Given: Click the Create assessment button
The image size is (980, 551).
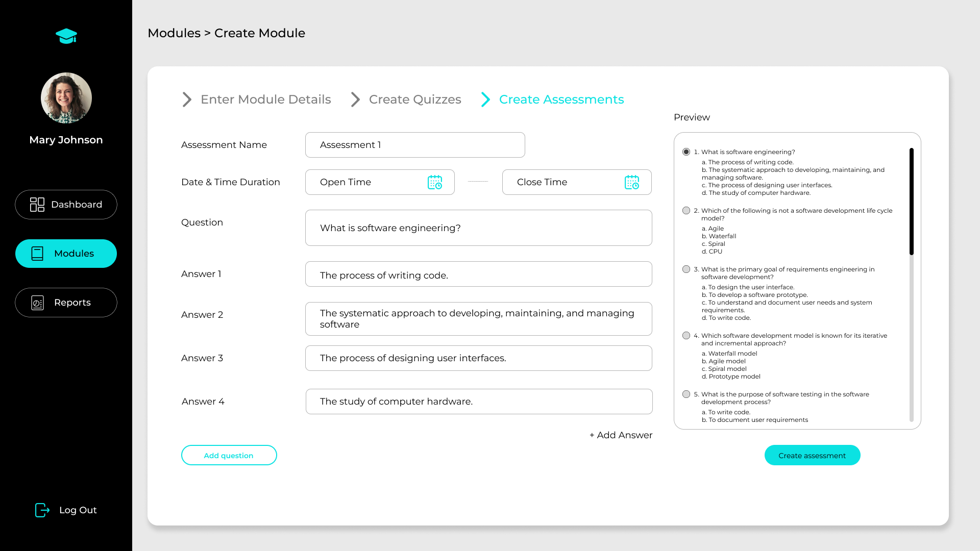Looking at the screenshot, I should 812,455.
